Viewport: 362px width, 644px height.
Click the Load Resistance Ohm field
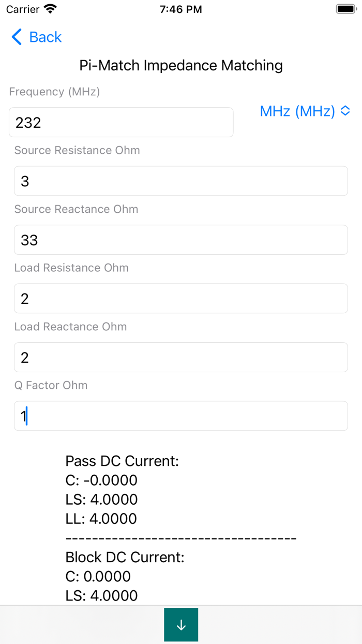[180, 298]
